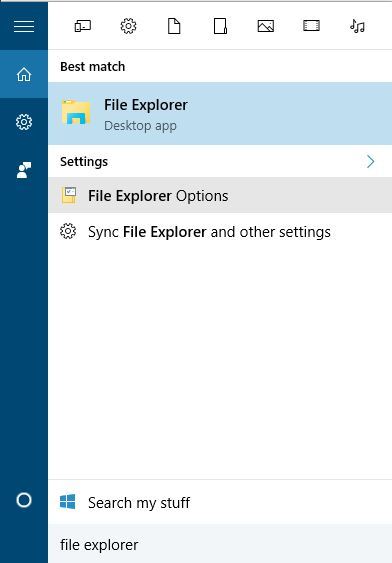Filter results by Videos icon
This screenshot has height=563, width=392.
311,26
